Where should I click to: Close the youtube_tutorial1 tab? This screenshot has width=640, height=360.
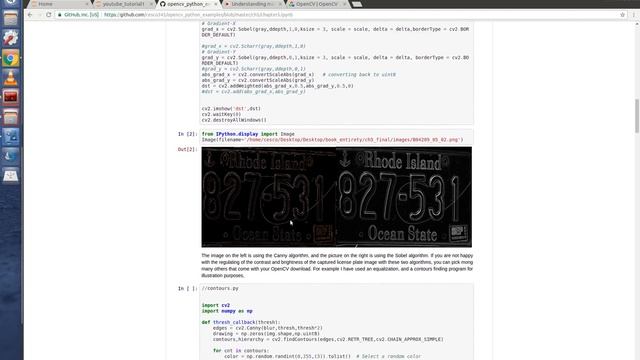click(151, 4)
